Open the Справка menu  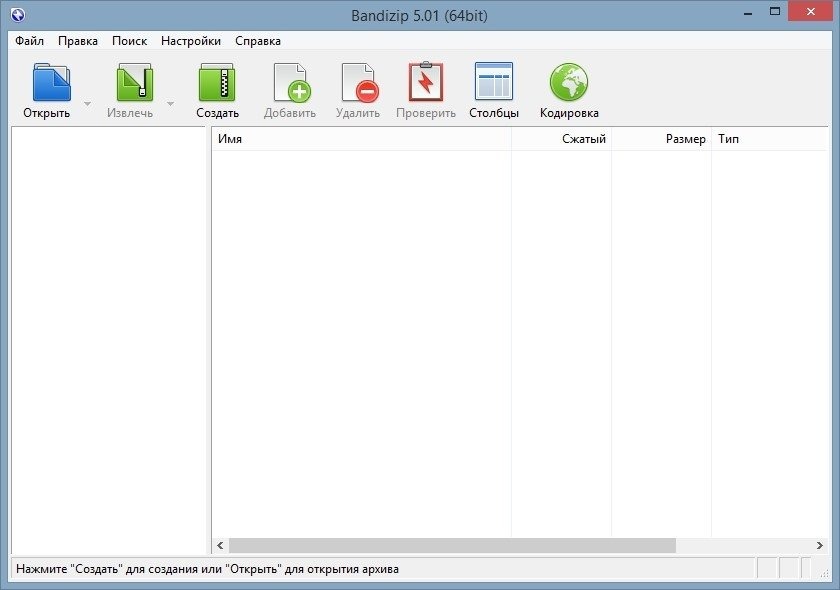click(258, 41)
